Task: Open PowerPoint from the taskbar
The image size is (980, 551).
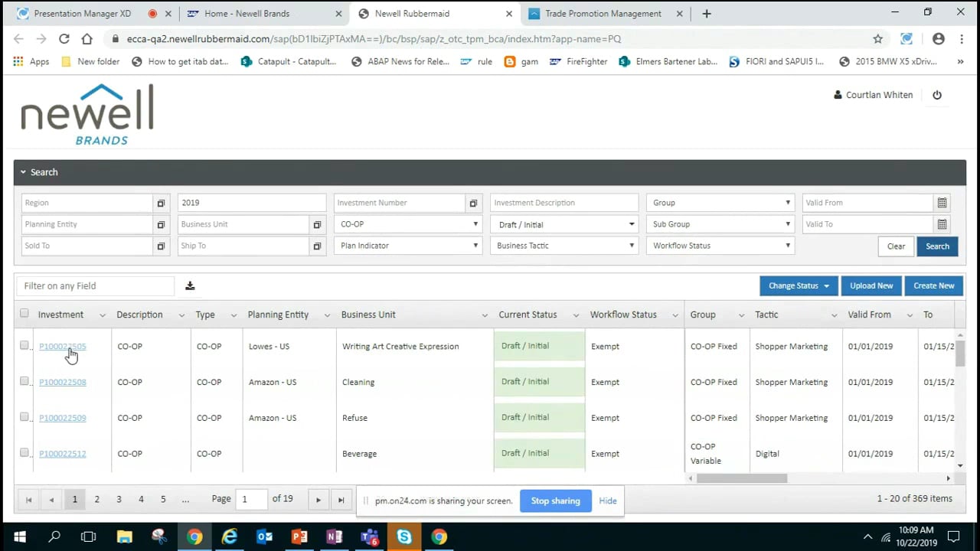Action: point(299,536)
